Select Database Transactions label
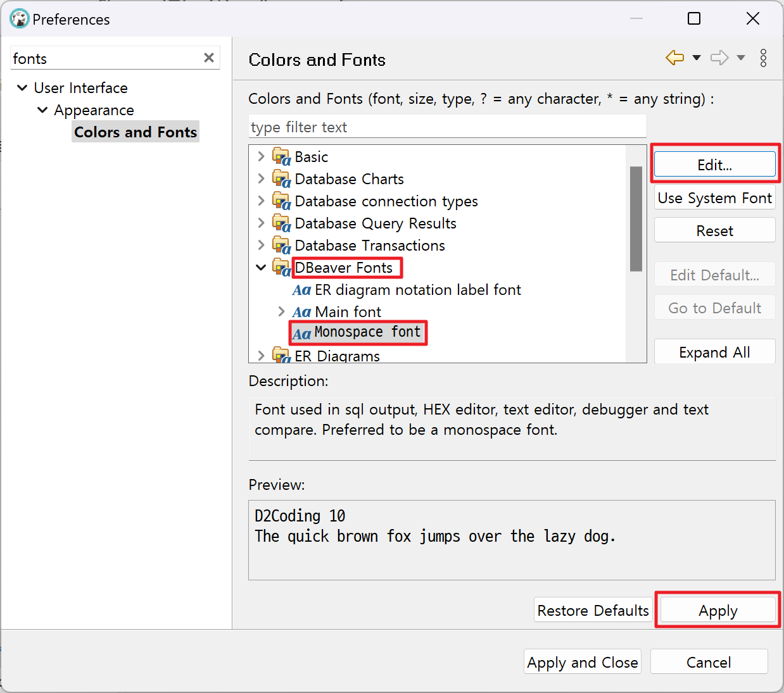This screenshot has height=693, width=784. pyautogui.click(x=370, y=246)
